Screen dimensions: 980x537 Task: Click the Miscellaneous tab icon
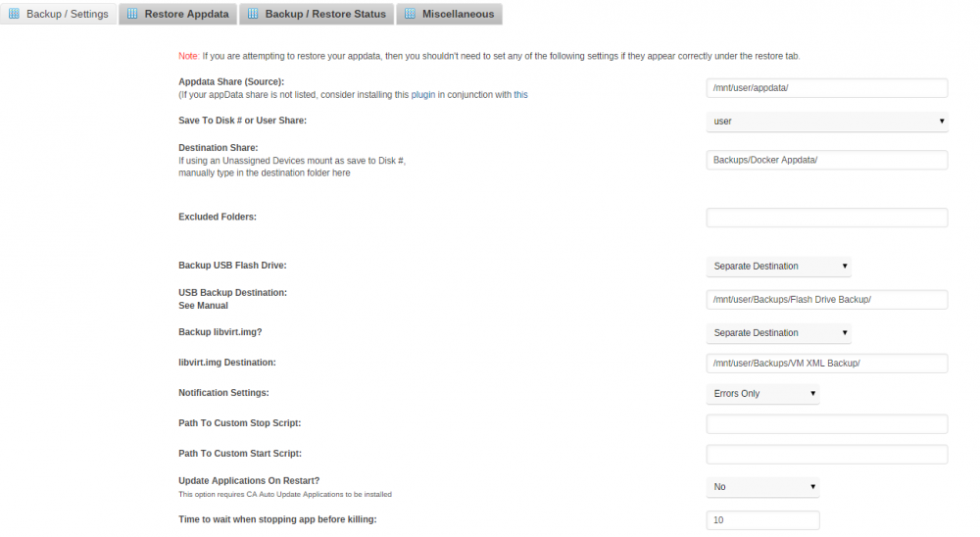click(410, 14)
